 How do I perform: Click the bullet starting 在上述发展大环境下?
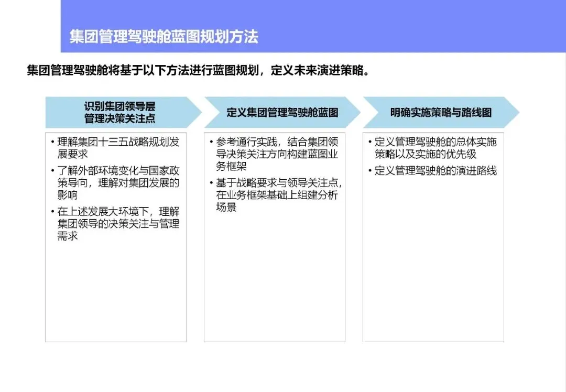[115, 224]
